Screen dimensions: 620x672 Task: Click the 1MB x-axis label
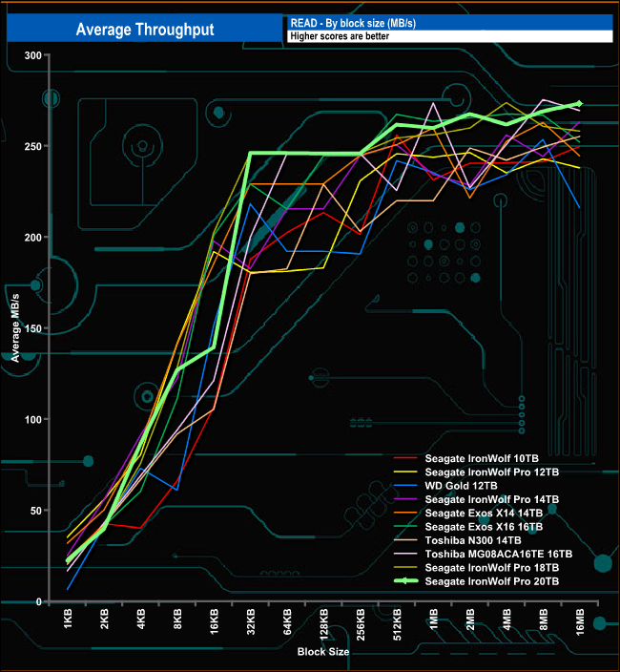434,619
